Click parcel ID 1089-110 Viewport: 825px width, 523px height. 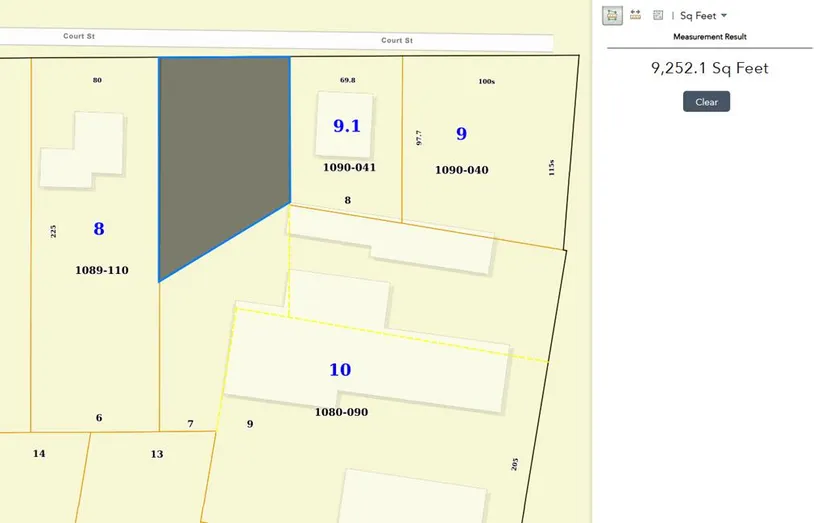(102, 271)
